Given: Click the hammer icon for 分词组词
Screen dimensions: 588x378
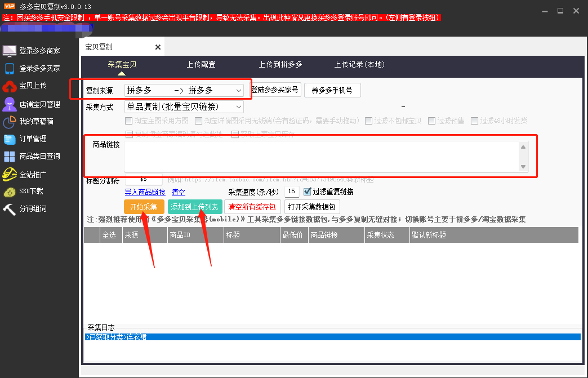Looking at the screenshot, I should tap(10, 209).
